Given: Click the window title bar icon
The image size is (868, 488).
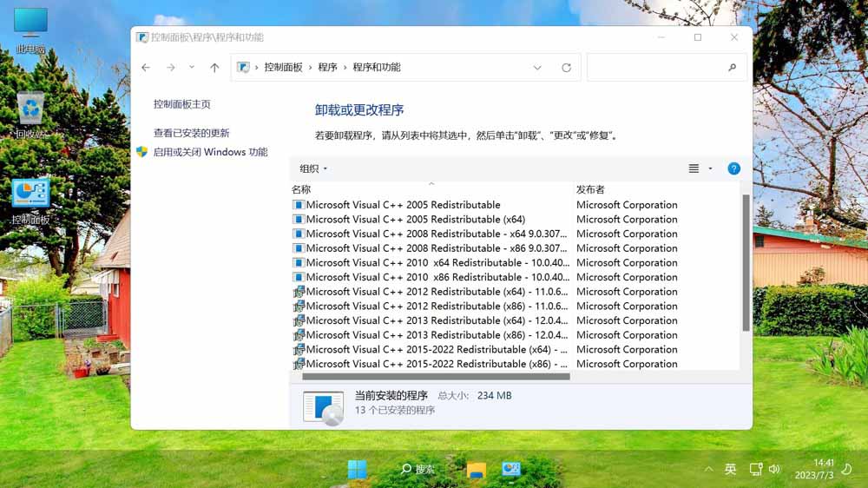Looking at the screenshot, I should tap(142, 37).
